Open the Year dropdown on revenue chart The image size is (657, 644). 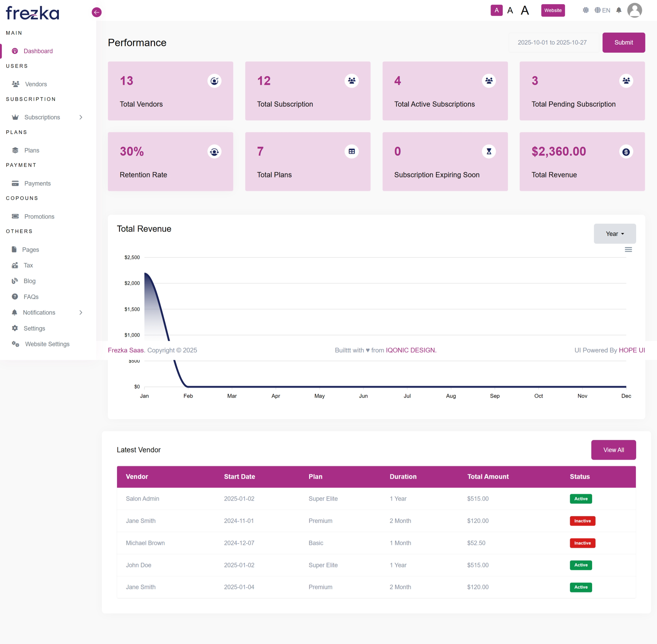(614, 234)
